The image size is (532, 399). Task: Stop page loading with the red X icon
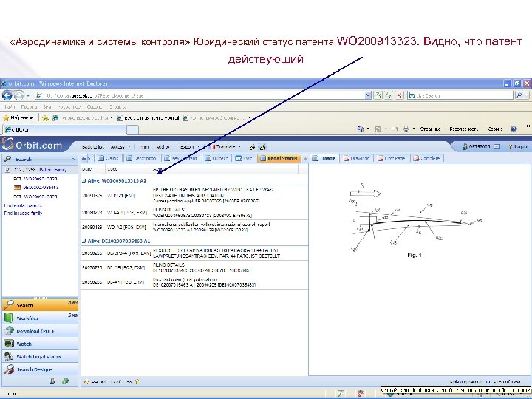[x=400, y=95]
